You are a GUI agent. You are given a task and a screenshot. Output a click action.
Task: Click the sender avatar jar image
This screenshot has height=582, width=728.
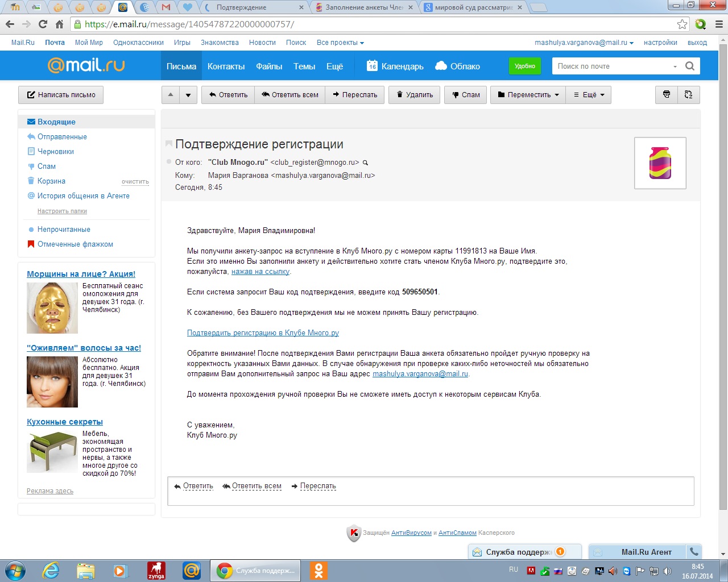pos(660,163)
